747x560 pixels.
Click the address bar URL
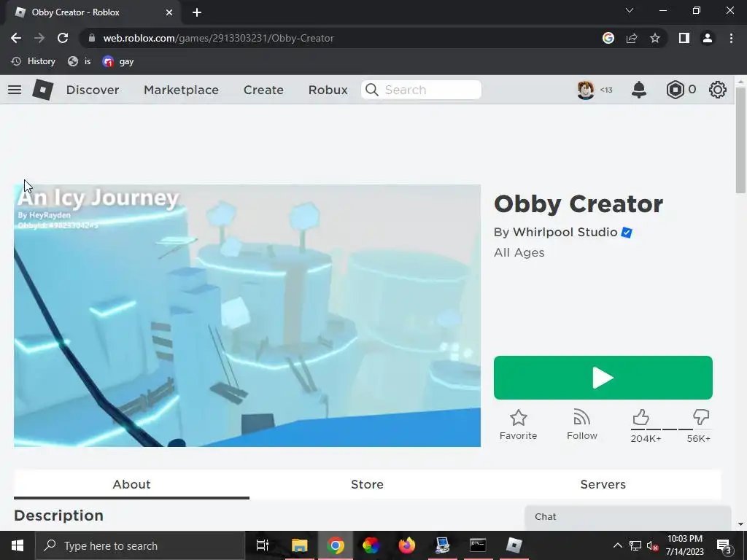(x=218, y=38)
